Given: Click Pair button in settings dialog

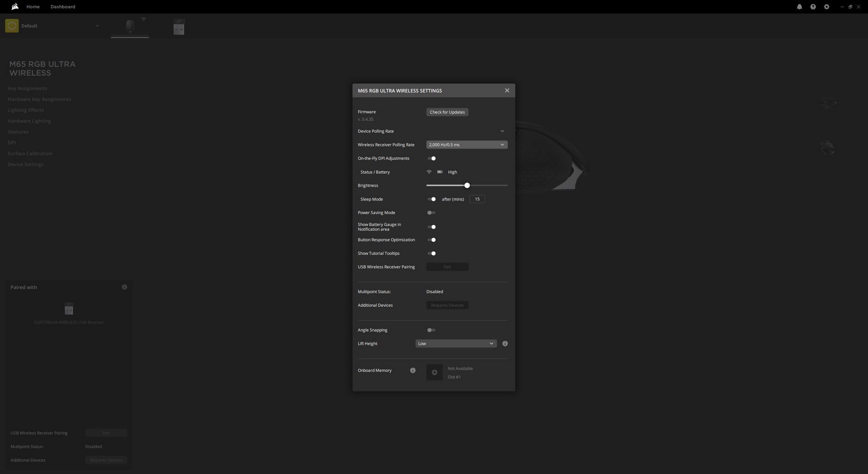Looking at the screenshot, I should [447, 267].
